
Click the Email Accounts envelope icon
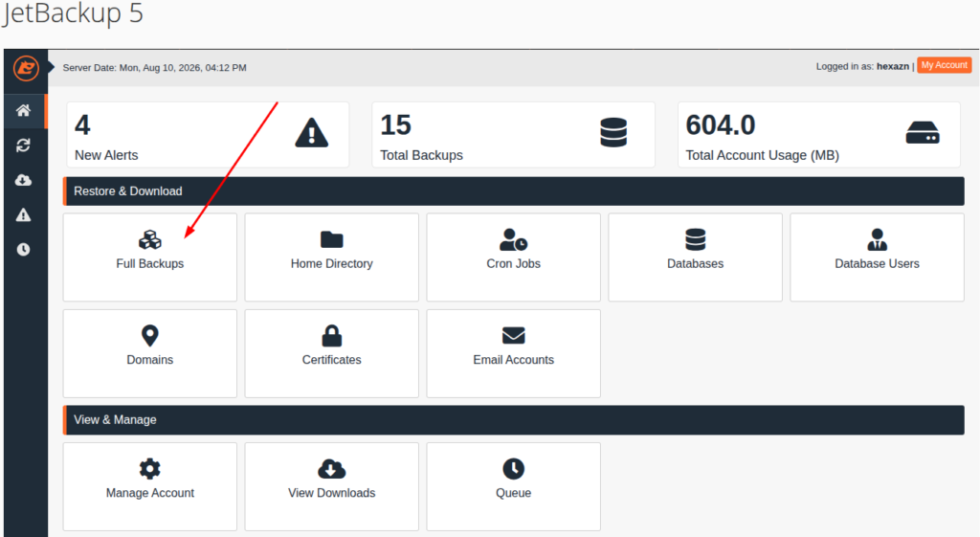pyautogui.click(x=514, y=336)
